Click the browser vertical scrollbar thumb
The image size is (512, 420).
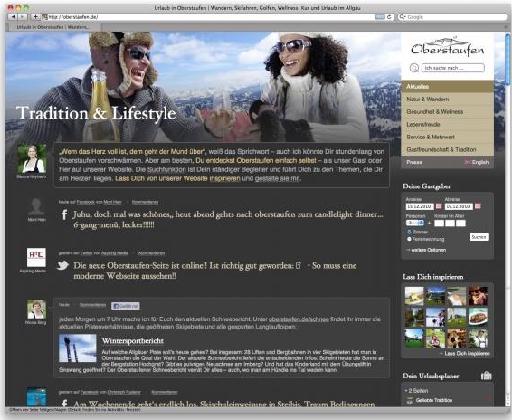(x=508, y=58)
